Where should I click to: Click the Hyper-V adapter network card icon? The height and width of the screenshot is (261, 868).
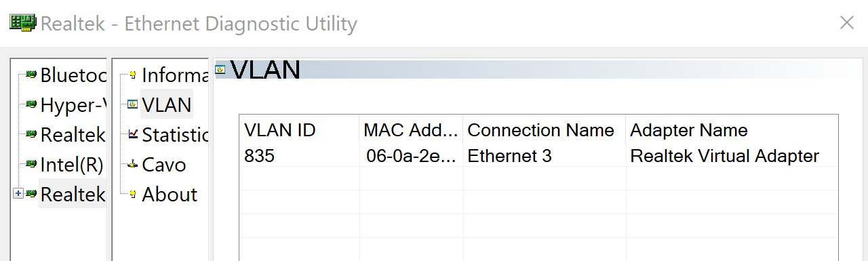pyautogui.click(x=31, y=104)
